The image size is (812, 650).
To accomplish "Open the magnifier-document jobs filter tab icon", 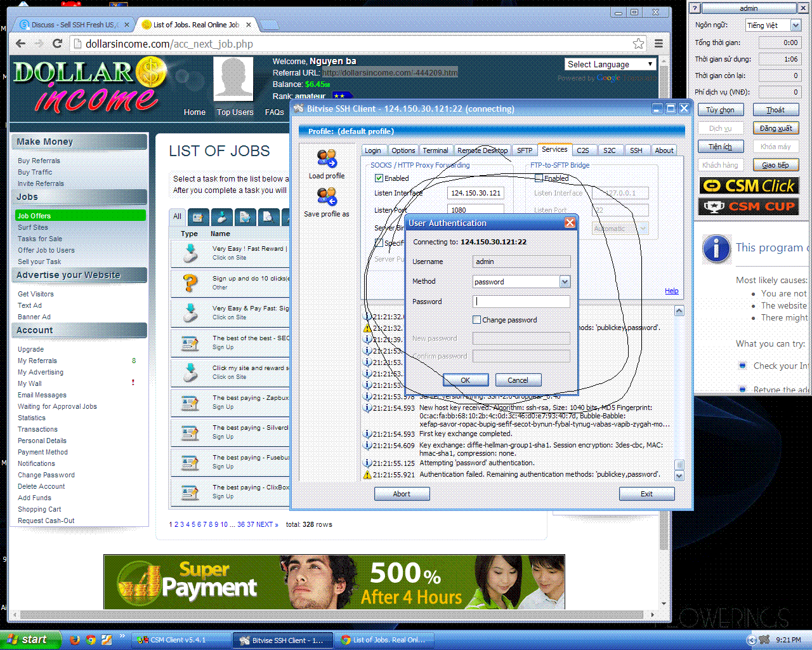I will pyautogui.click(x=268, y=217).
